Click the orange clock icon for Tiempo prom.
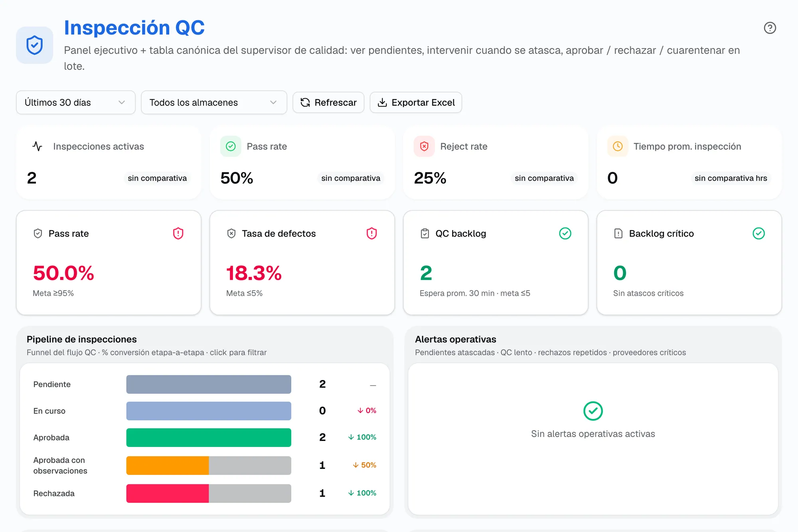 tap(618, 146)
